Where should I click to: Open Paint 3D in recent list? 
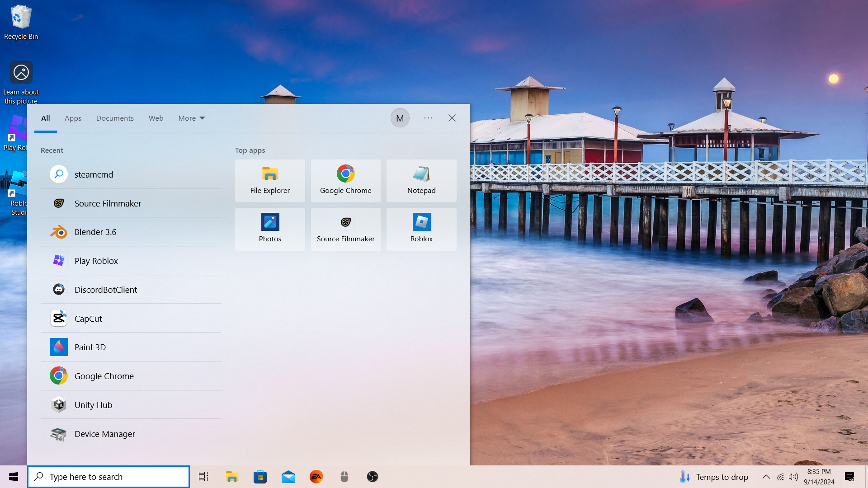click(x=90, y=347)
